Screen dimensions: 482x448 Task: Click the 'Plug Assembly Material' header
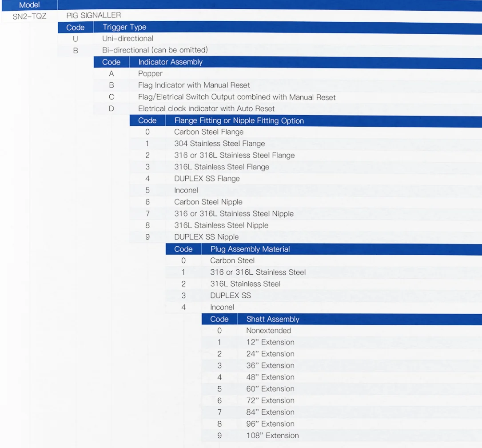[250, 249]
